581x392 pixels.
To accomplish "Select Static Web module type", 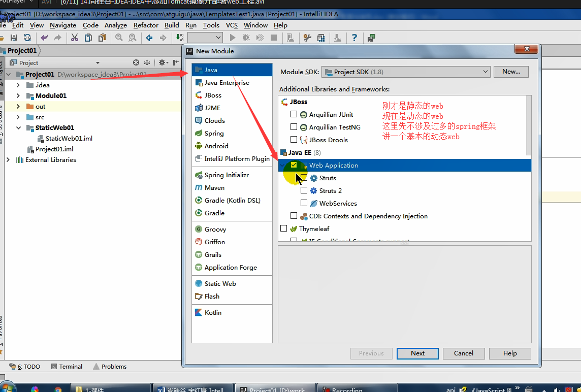I will pos(232,283).
